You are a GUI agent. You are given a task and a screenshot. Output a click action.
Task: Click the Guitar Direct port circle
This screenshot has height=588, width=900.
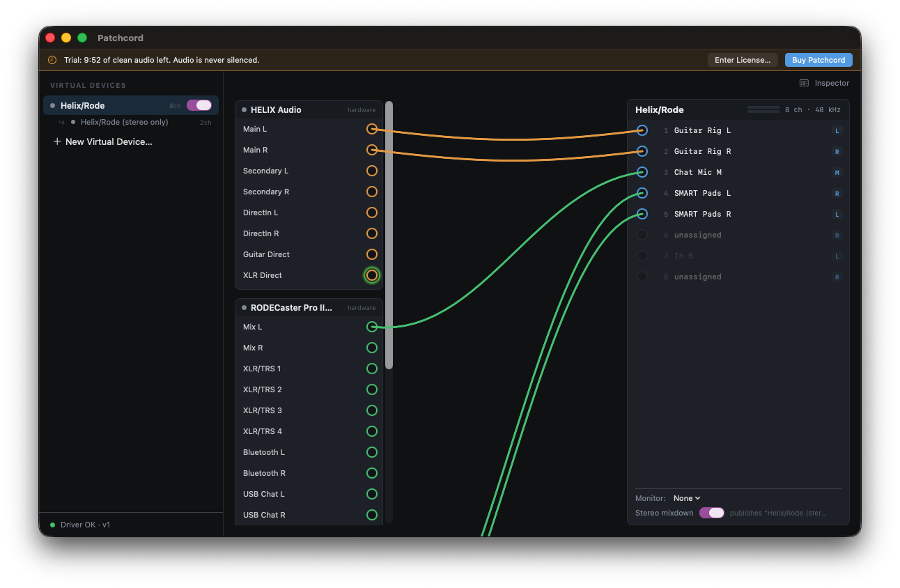click(x=372, y=254)
